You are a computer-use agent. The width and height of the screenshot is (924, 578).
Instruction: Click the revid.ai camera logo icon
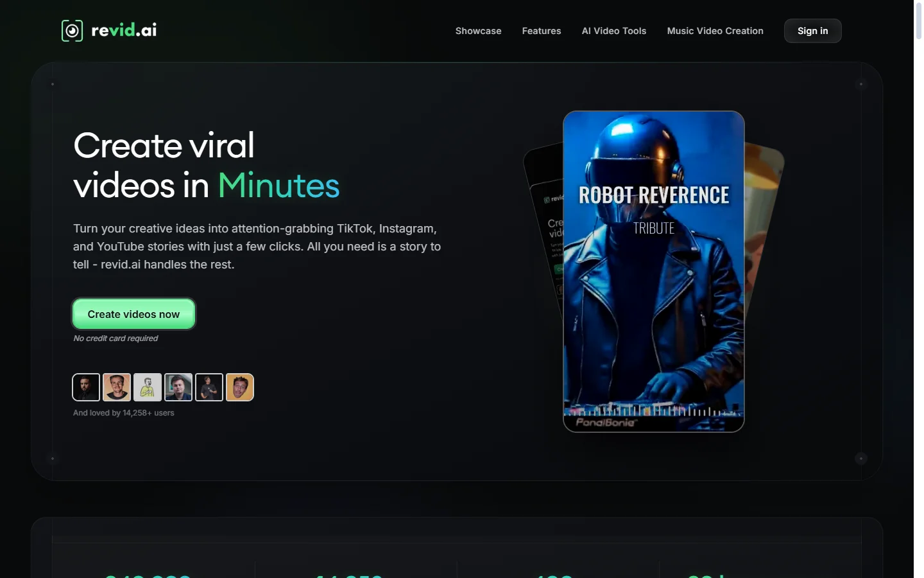(x=72, y=31)
